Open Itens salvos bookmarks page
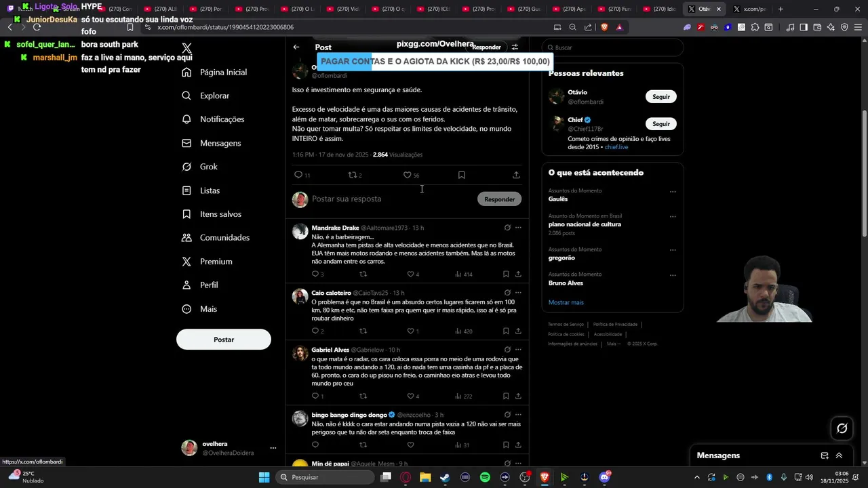This screenshot has width=868, height=488. (x=211, y=214)
